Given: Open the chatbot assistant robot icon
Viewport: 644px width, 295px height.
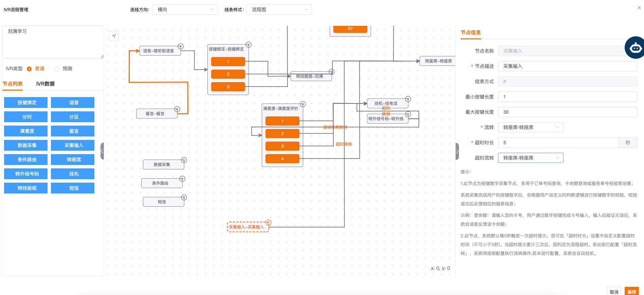Looking at the screenshot, I should [635, 48].
